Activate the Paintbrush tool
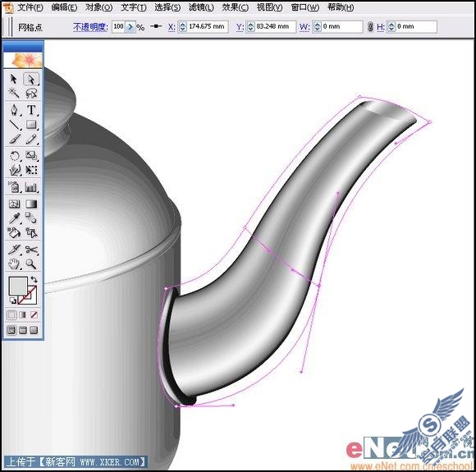Viewport: 476px width, 472px height. tap(14, 139)
